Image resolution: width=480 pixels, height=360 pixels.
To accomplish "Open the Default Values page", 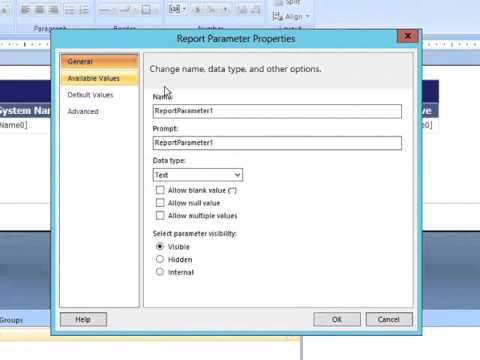I will pos(90,95).
